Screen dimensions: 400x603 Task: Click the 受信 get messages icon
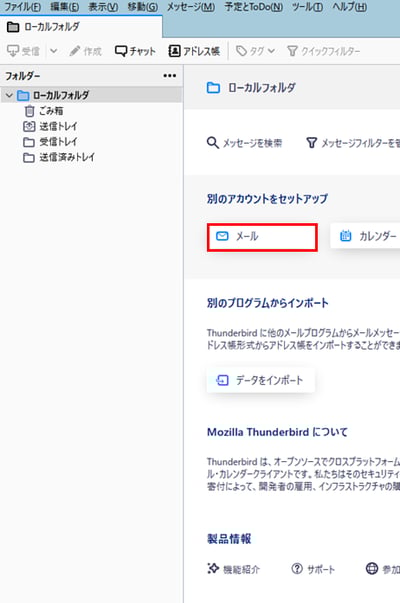pos(13,51)
